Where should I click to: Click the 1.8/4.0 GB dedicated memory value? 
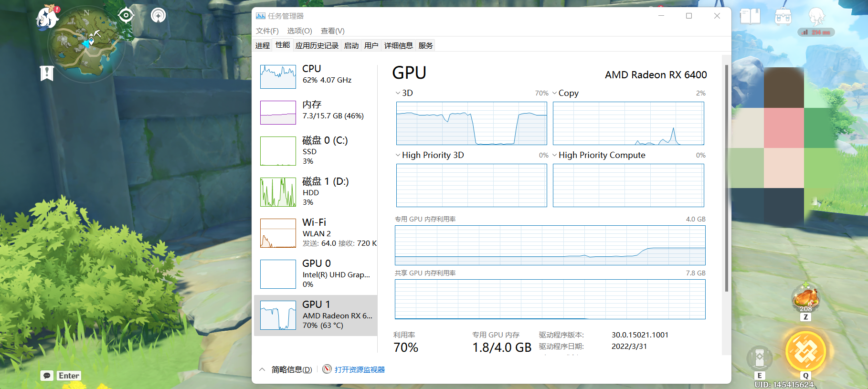502,347
